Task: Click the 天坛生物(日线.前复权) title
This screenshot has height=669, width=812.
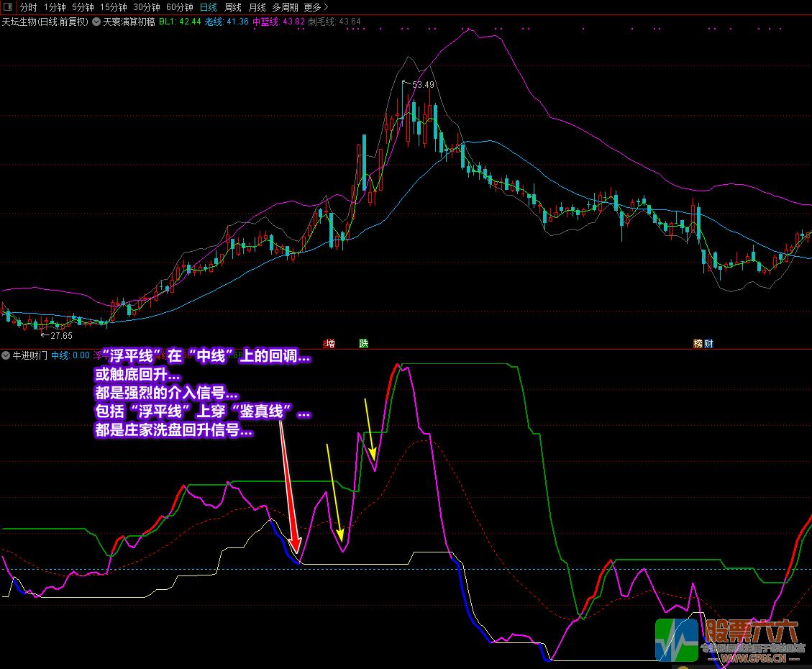Action: [x=45, y=22]
